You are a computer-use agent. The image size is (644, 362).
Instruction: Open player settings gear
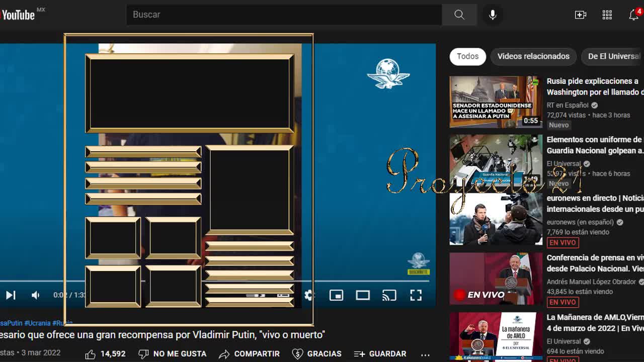pyautogui.click(x=309, y=295)
